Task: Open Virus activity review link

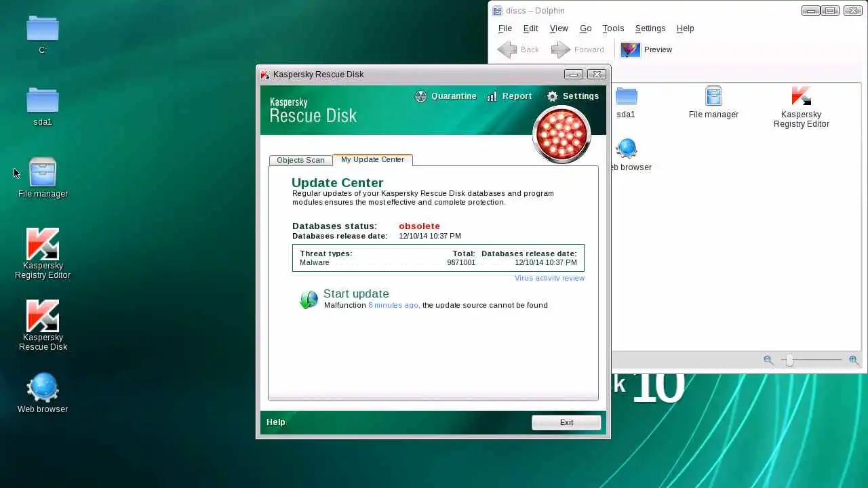Action: tap(549, 278)
